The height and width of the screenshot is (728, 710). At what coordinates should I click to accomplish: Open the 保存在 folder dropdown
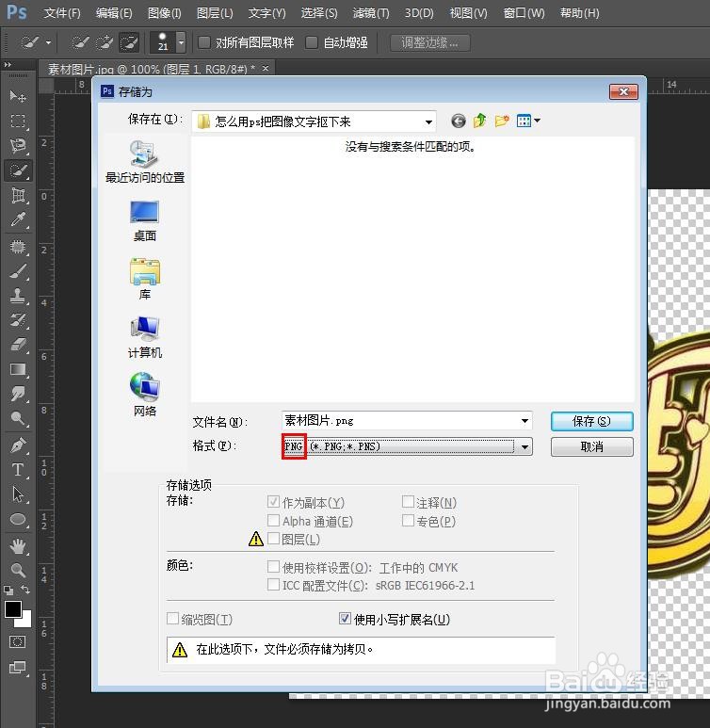tap(428, 122)
